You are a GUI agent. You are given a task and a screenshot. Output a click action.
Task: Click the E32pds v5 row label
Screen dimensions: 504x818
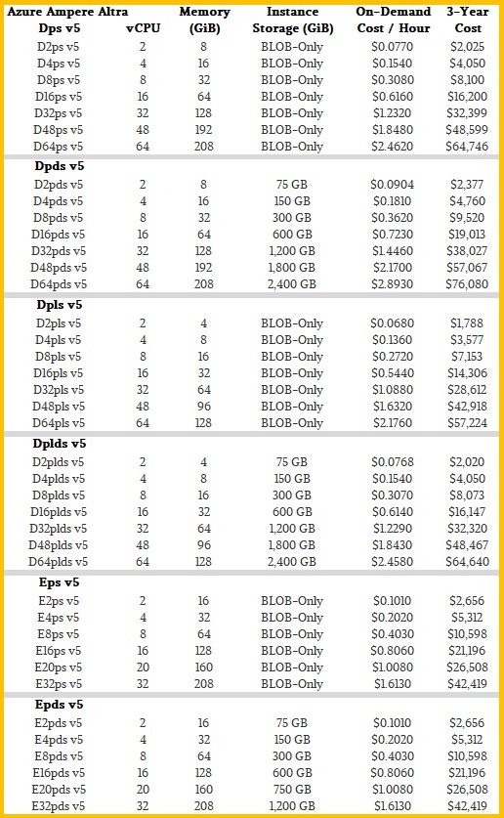59,806
